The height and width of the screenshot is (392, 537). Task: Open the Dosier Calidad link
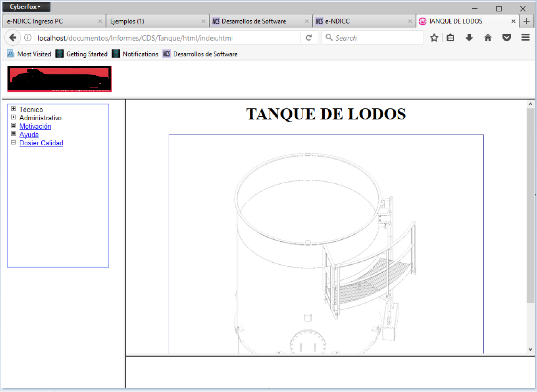(41, 143)
